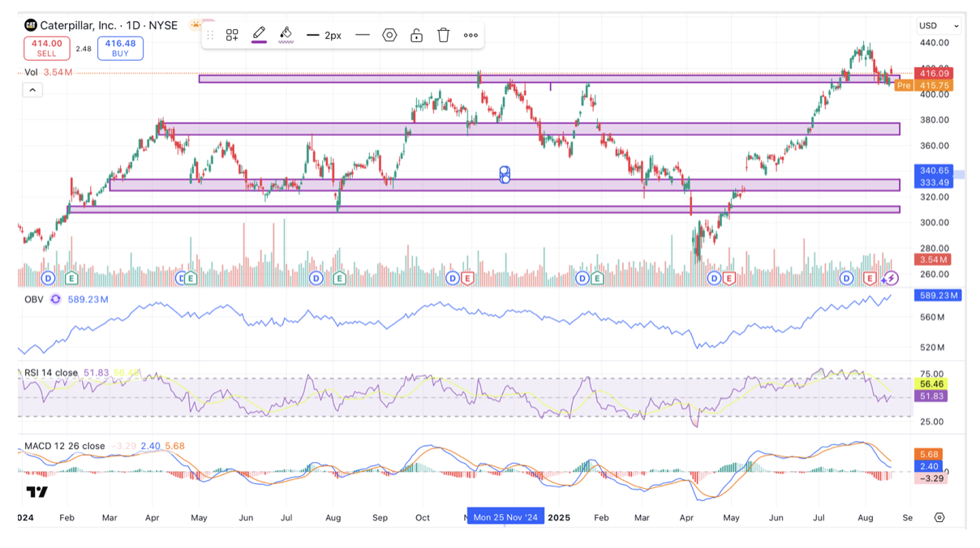Image resolution: width=980 pixels, height=548 pixels.
Task: Open the line style selector
Action: pos(363,35)
